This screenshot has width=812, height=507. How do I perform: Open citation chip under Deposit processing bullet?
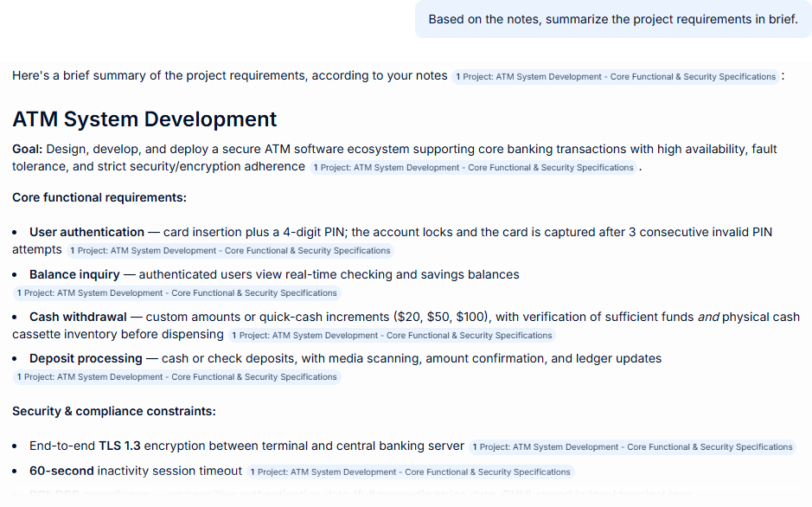pyautogui.click(x=176, y=377)
